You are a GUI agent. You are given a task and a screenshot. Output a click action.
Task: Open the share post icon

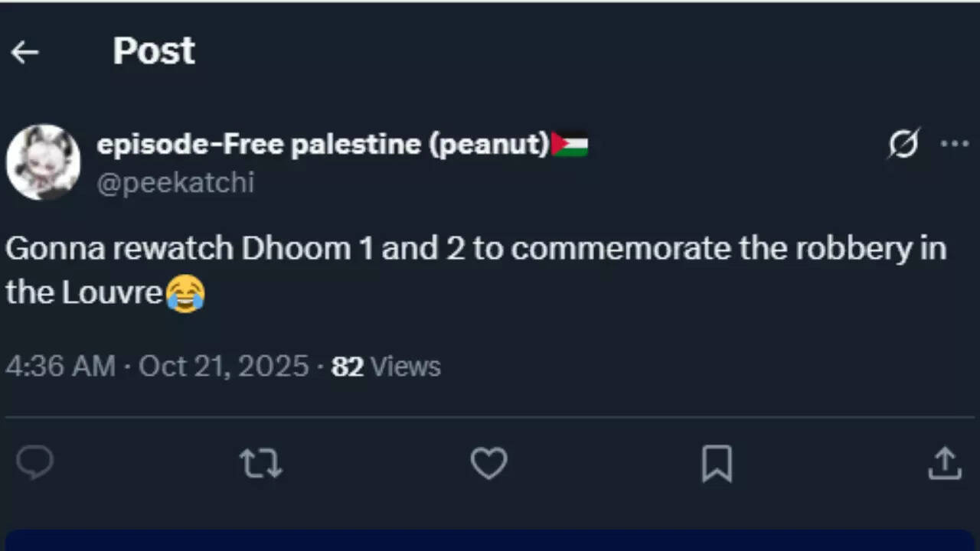click(x=945, y=464)
